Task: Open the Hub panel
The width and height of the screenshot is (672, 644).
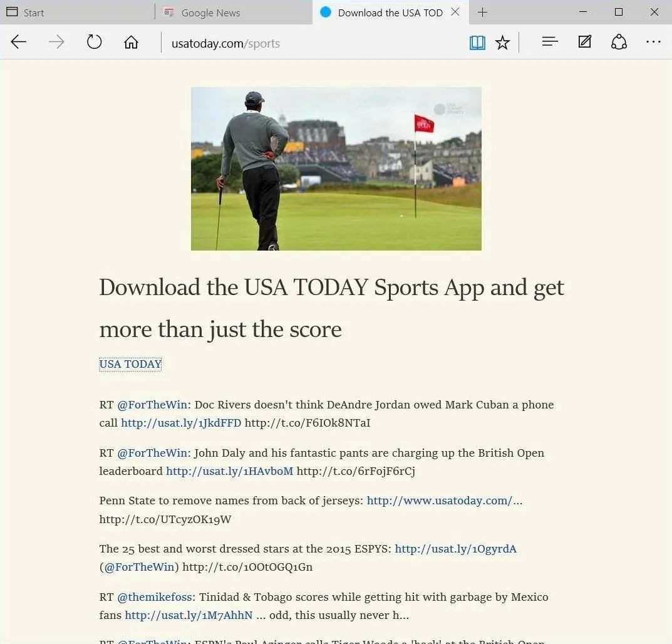Action: (x=550, y=41)
